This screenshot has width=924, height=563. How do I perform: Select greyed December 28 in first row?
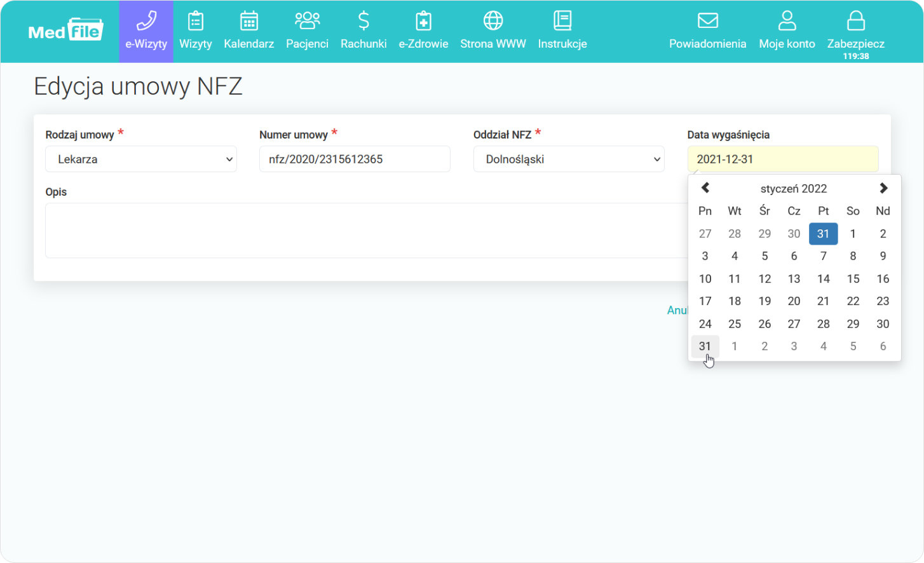click(x=735, y=234)
